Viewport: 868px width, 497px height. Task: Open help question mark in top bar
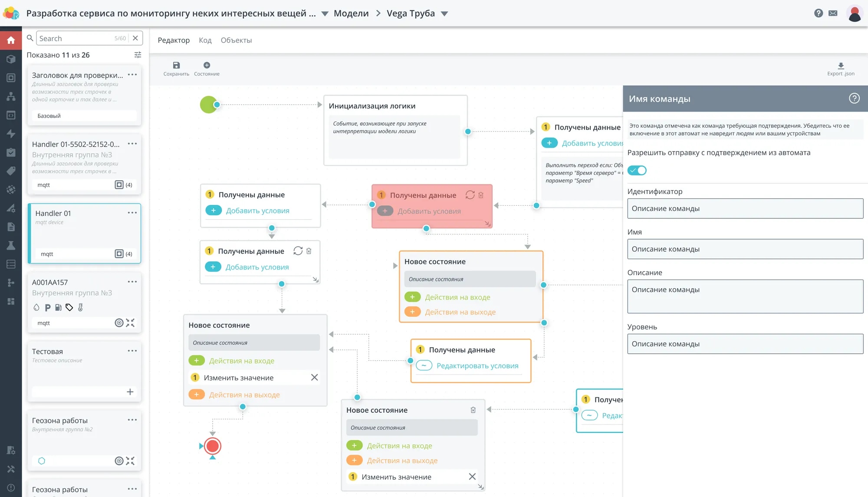(x=819, y=13)
